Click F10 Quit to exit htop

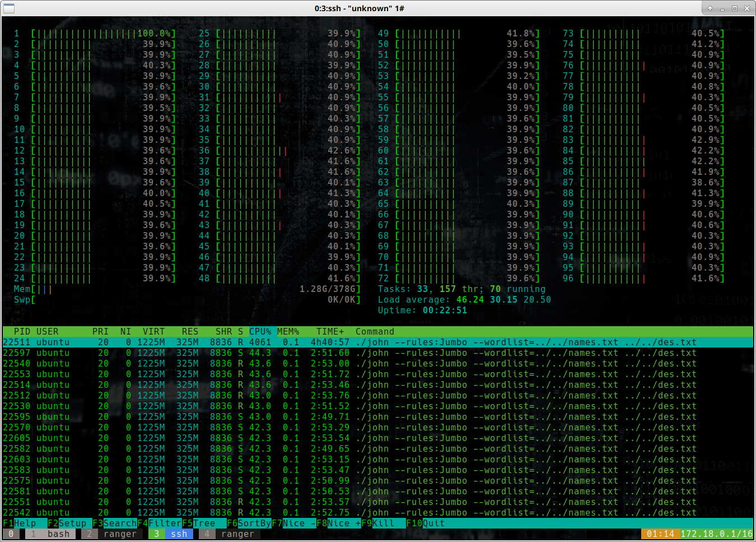(426, 524)
